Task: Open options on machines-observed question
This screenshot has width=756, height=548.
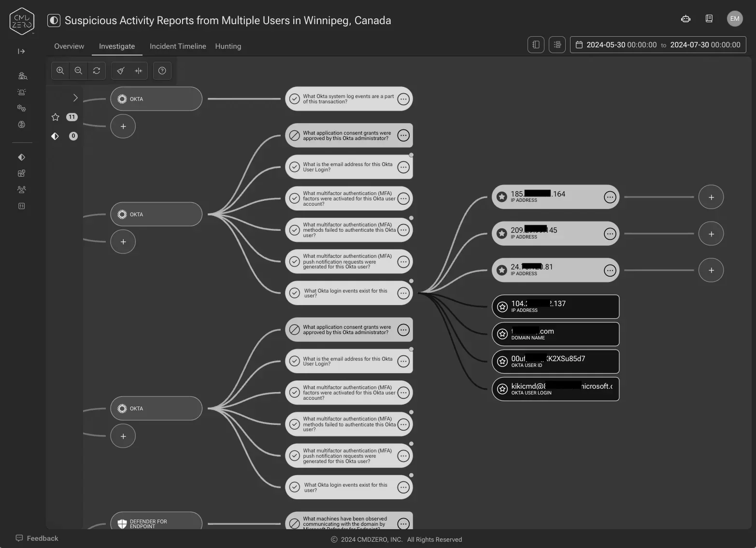Action: (403, 523)
